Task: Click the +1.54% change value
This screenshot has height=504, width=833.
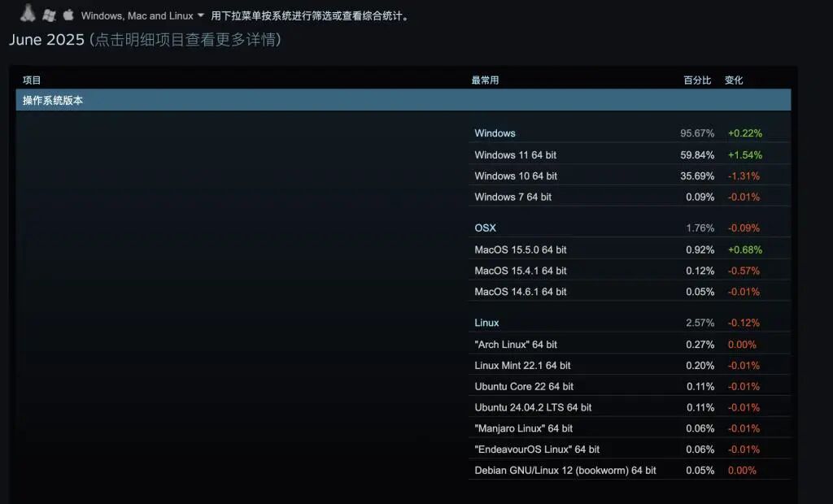Action: [745, 155]
